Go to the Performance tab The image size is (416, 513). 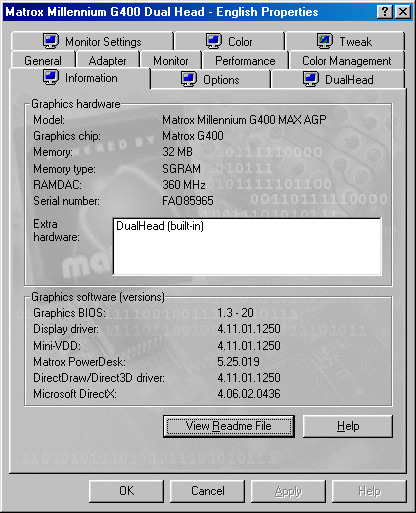click(245, 61)
